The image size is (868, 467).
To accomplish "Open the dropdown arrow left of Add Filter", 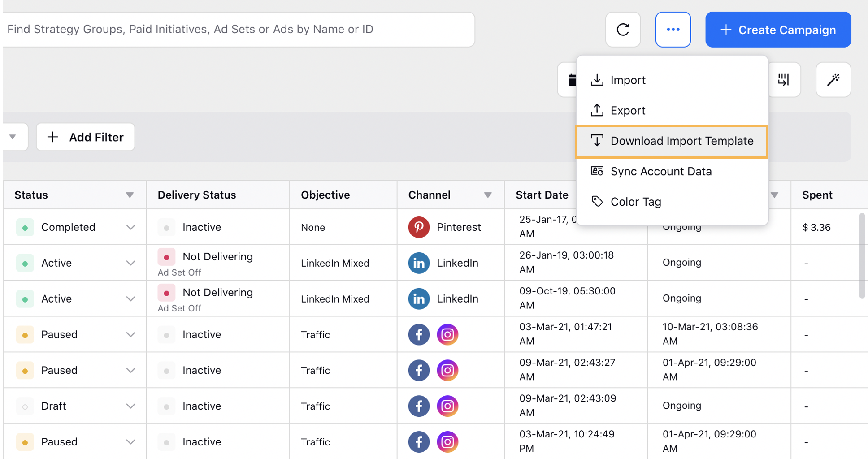I will (13, 137).
